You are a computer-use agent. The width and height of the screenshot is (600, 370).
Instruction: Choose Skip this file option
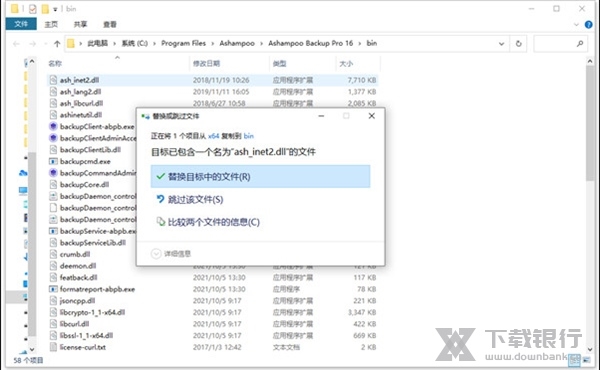coord(196,199)
